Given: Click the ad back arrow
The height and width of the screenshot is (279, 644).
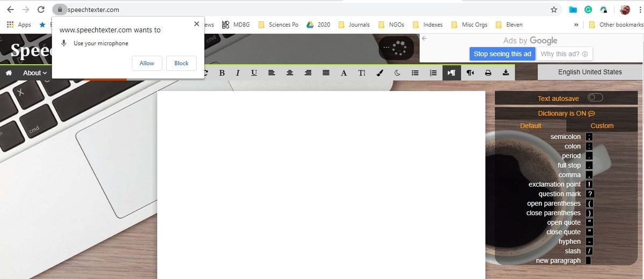Looking at the screenshot, I should (424, 38).
